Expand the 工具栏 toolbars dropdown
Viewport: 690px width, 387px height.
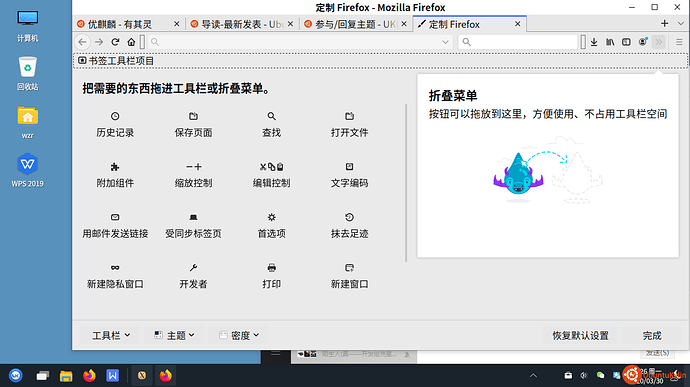pyautogui.click(x=111, y=335)
